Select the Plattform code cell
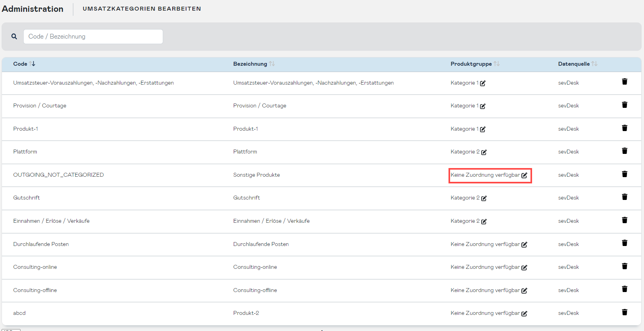The height and width of the screenshot is (331, 644). (x=25, y=152)
